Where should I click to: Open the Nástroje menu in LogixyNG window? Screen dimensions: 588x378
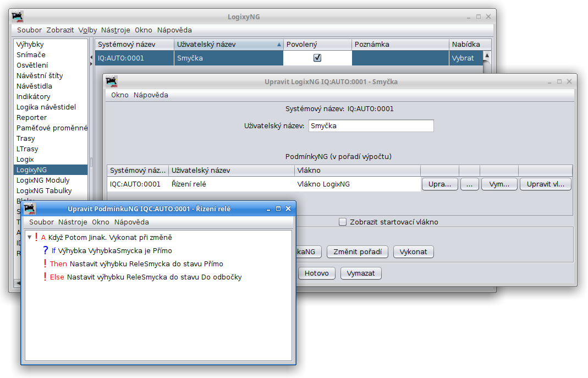[116, 30]
